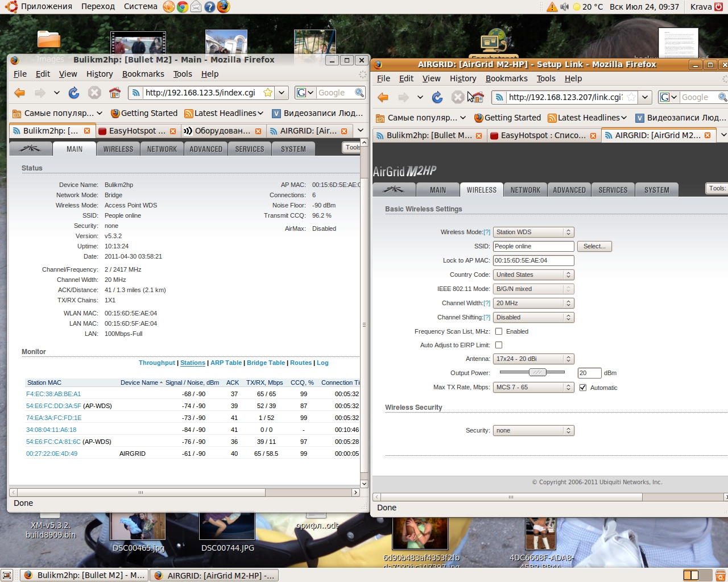This screenshot has height=582, width=728.
Task: Click station MAC link F4:EC:38:AB:BE:A1
Action: click(x=53, y=394)
